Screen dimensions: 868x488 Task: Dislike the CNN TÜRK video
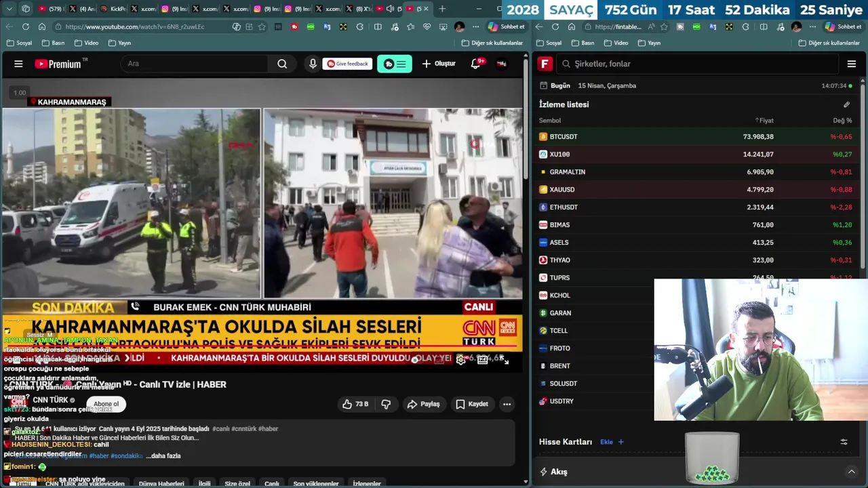pyautogui.click(x=386, y=404)
